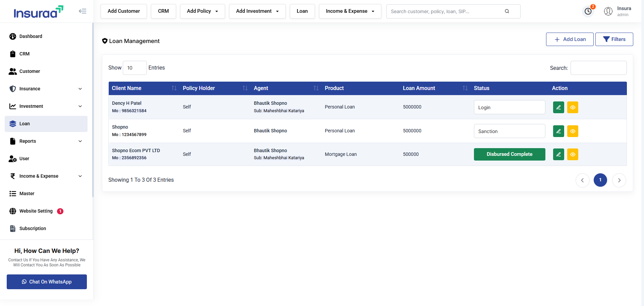The image size is (644, 306).
Task: Focus the table Search field
Action: [x=598, y=68]
